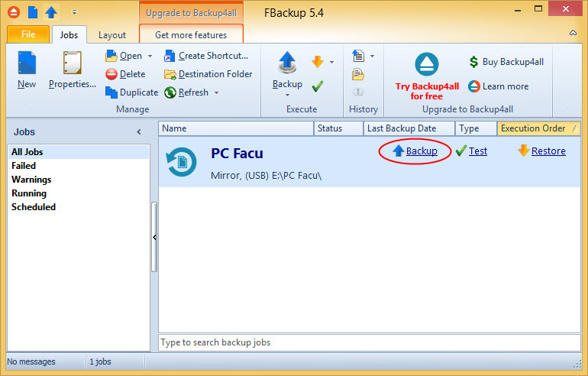Maximize the FBackup window
The height and width of the screenshot is (376, 588).
pos(538,9)
